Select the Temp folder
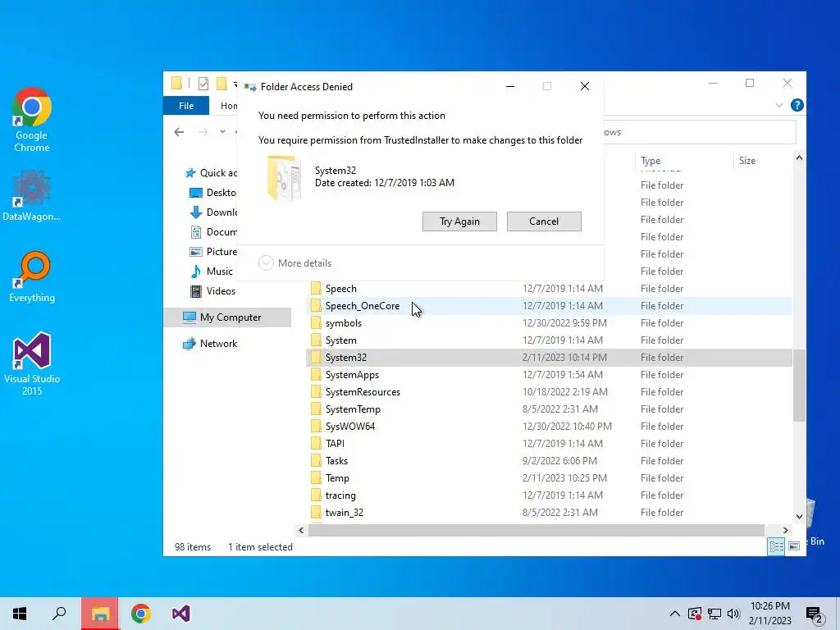840x630 pixels. pyautogui.click(x=549, y=478)
